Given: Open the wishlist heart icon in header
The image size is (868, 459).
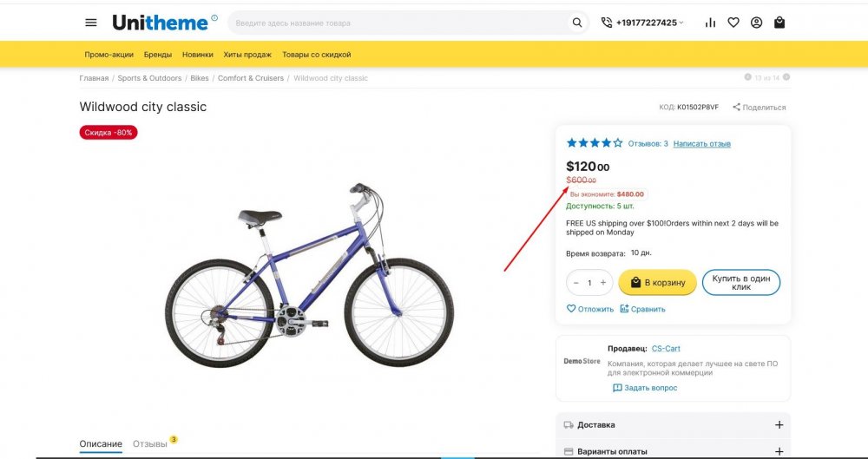Looking at the screenshot, I should coord(733,23).
